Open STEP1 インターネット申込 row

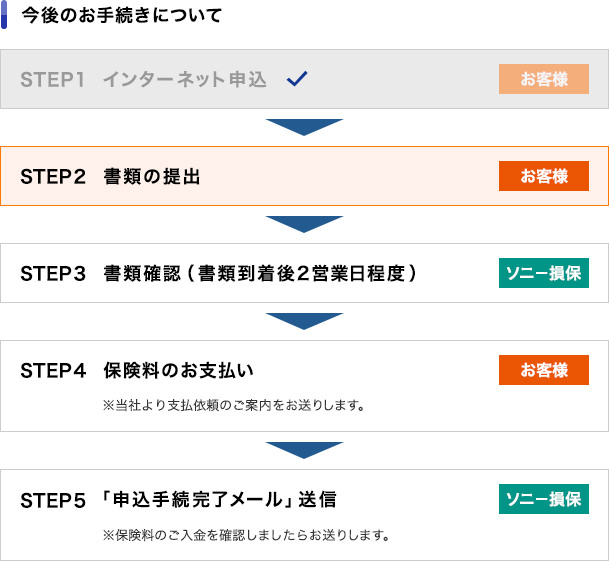(x=304, y=79)
